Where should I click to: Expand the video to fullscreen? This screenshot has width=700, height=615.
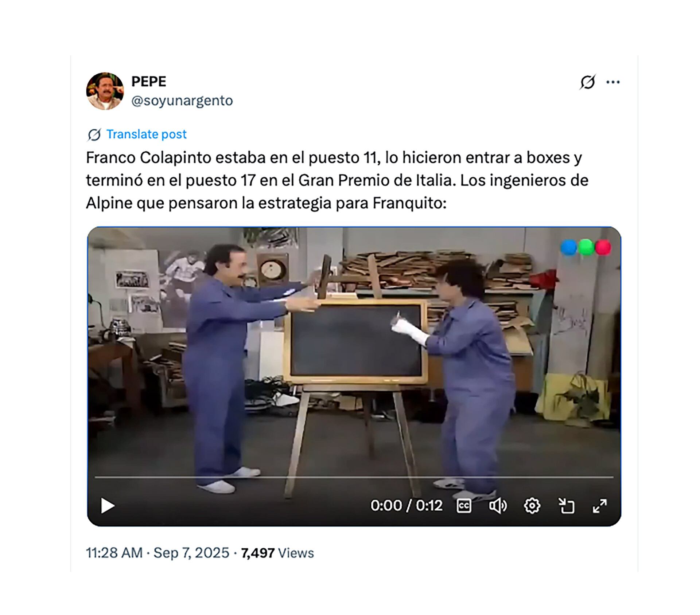[600, 506]
